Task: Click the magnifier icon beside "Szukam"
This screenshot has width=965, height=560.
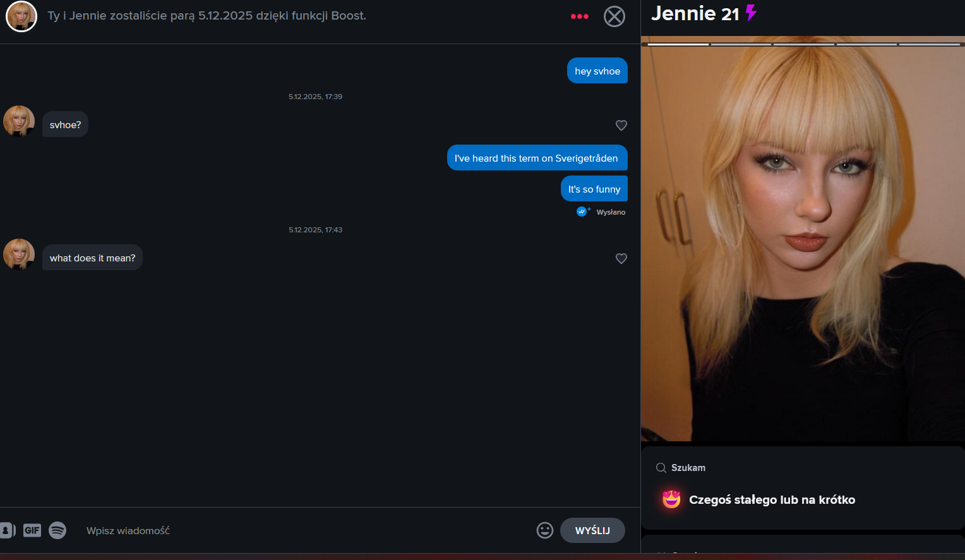Action: (x=661, y=468)
